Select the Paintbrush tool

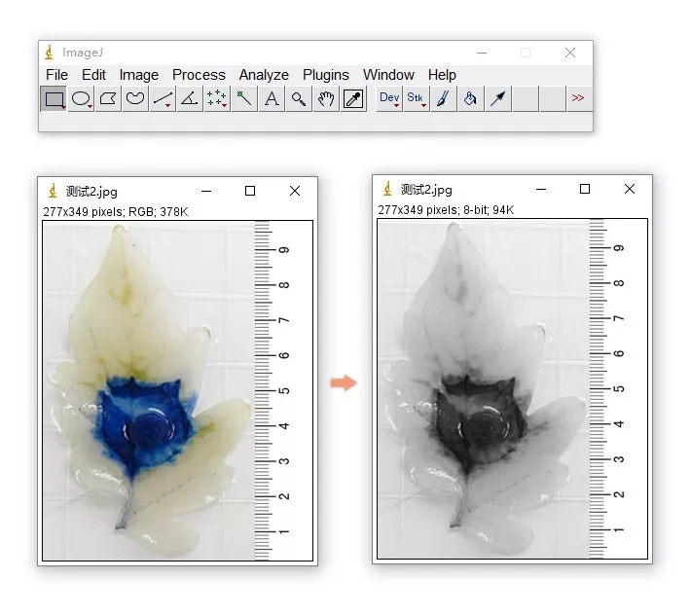(x=444, y=98)
